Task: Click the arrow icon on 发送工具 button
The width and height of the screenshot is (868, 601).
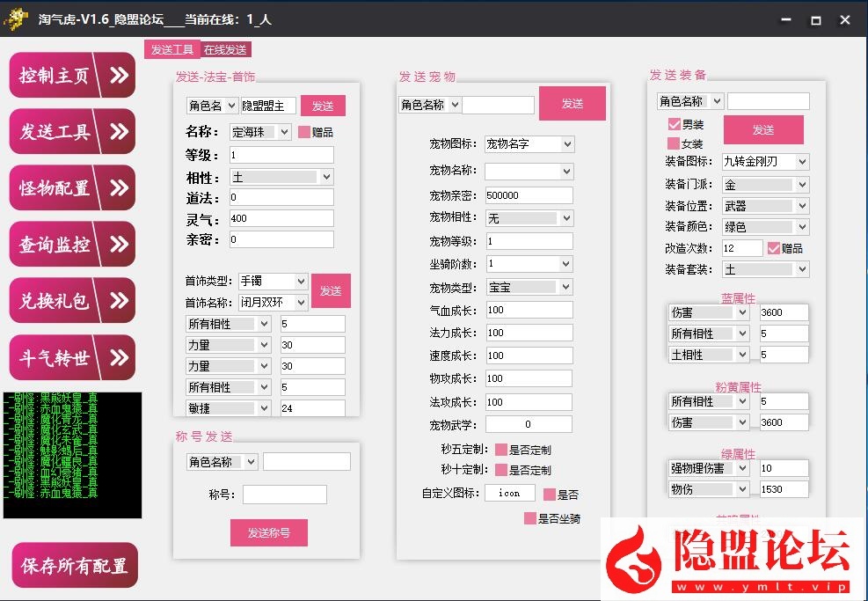Action: pyautogui.click(x=118, y=132)
